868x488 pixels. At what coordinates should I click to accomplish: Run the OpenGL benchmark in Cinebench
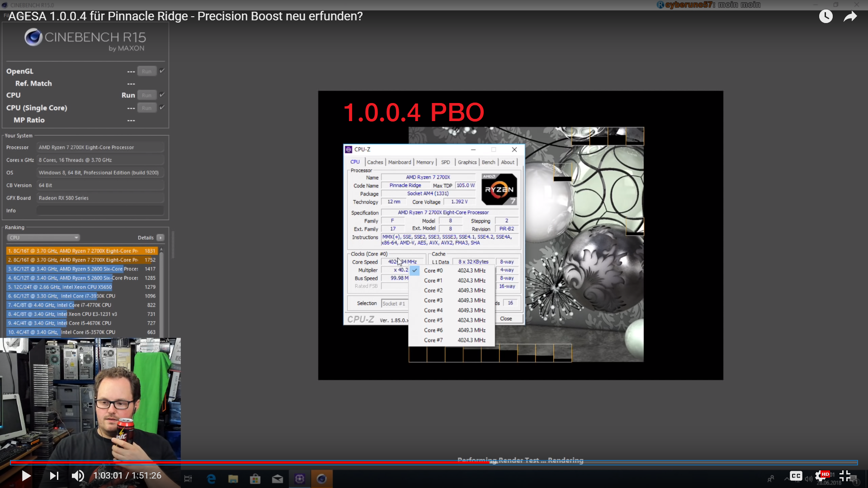click(x=146, y=71)
